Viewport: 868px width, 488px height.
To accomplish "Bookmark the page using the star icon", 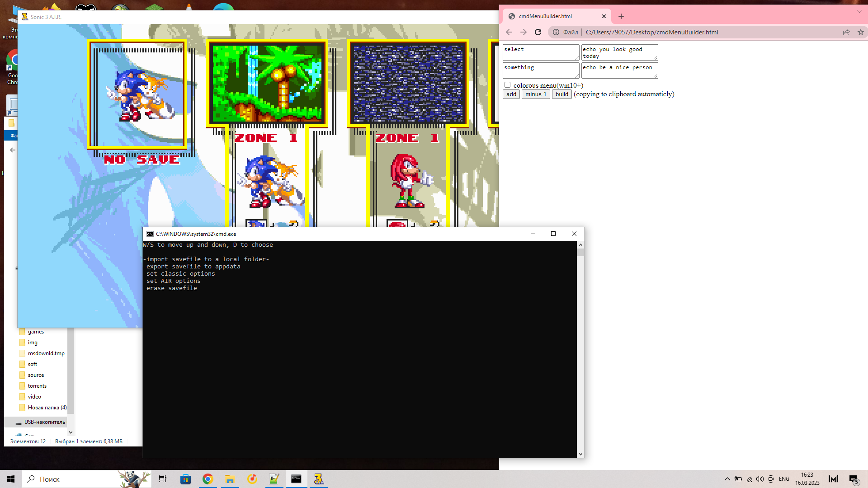I will pyautogui.click(x=861, y=32).
